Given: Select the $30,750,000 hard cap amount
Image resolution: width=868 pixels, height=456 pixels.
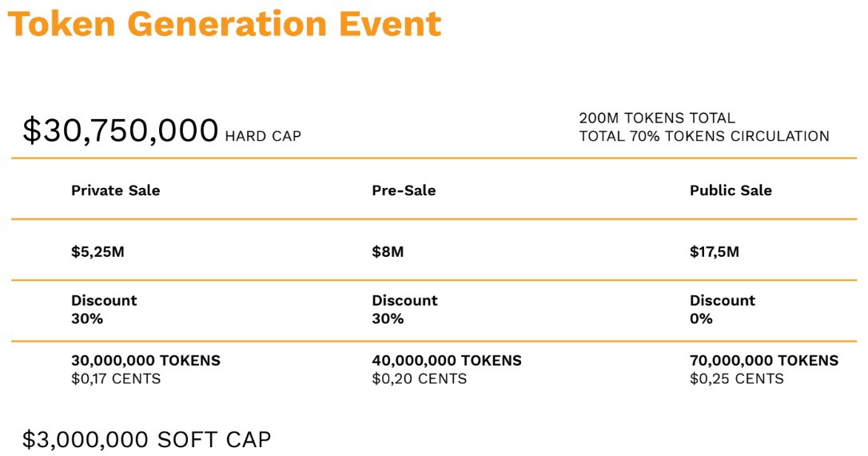Looking at the screenshot, I should [121, 130].
